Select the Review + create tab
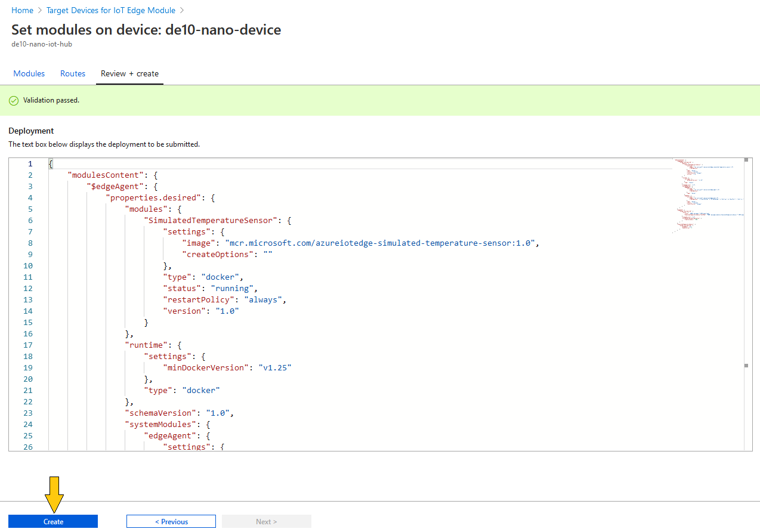 (129, 73)
